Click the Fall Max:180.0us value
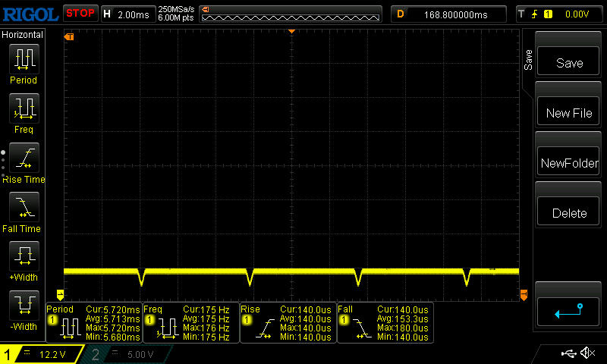 pos(403,328)
